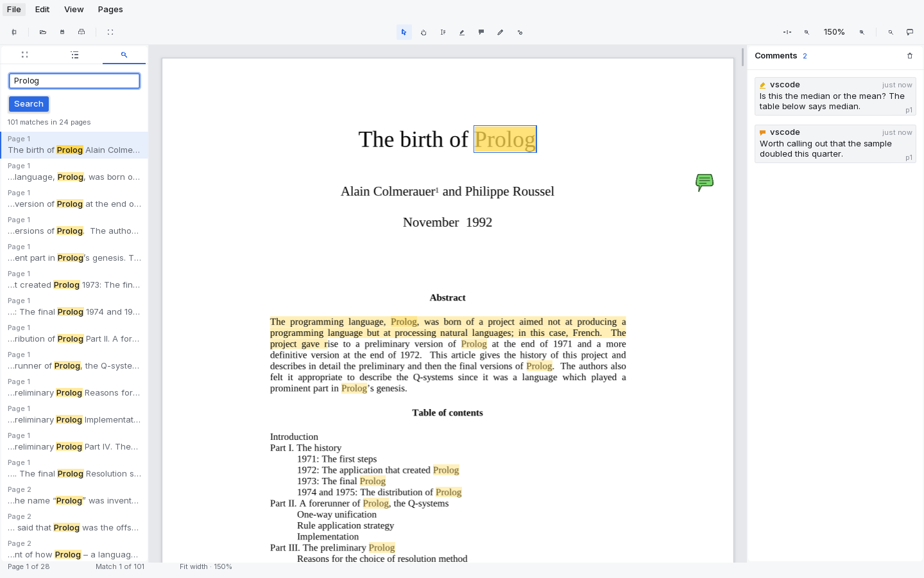Click the '101 matches in 24 pages' text
The height and width of the screenshot is (578, 924).
(49, 122)
